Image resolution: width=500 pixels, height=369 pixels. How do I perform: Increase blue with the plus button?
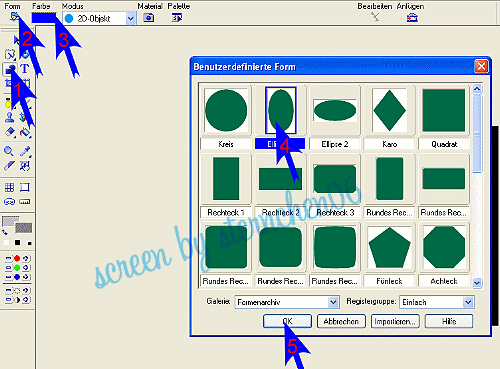(x=26, y=277)
